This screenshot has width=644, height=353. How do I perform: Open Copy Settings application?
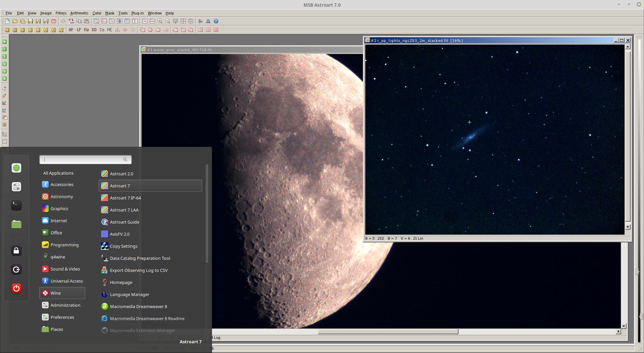click(x=150, y=246)
